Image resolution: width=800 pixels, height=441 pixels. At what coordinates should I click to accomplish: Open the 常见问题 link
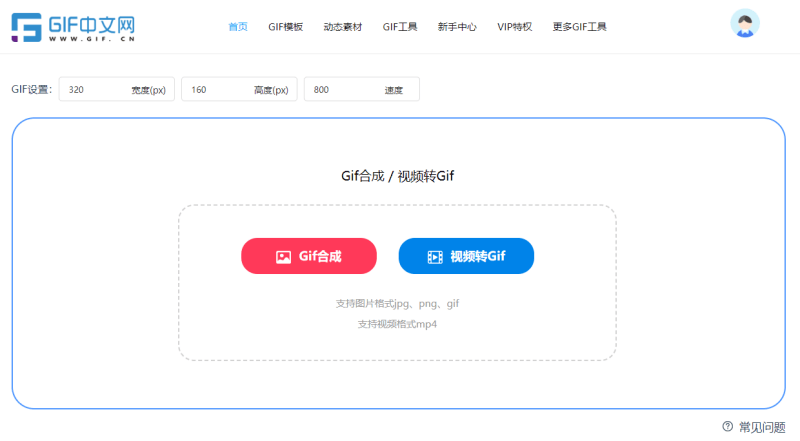[761, 427]
